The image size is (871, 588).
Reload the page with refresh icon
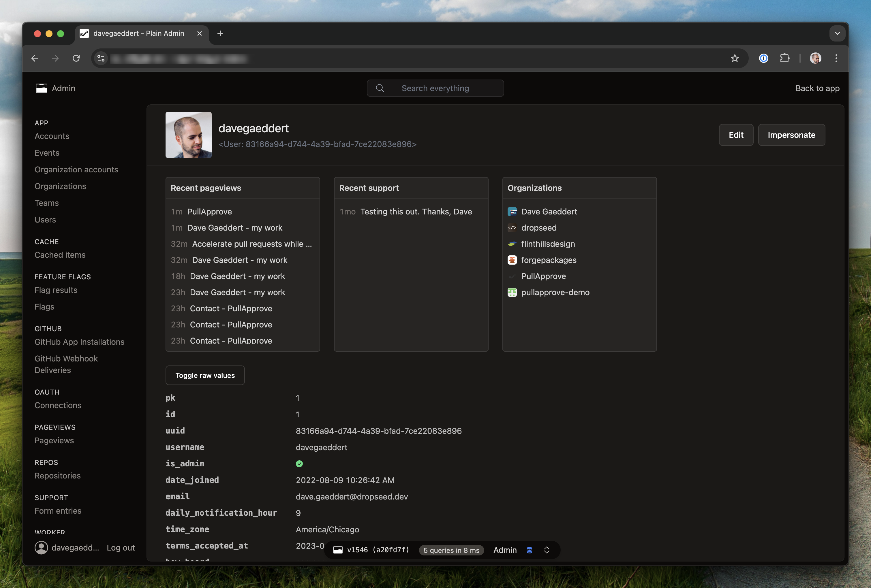[x=76, y=58]
